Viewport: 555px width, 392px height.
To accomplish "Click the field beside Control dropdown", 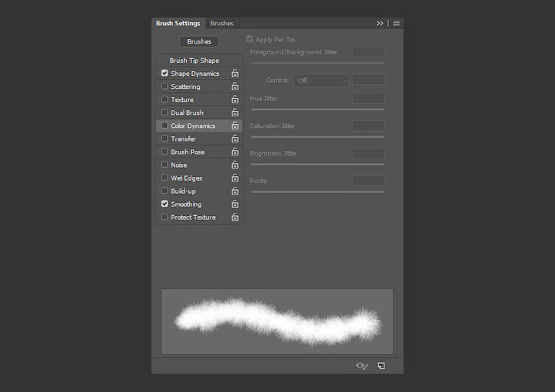I will coord(368,80).
